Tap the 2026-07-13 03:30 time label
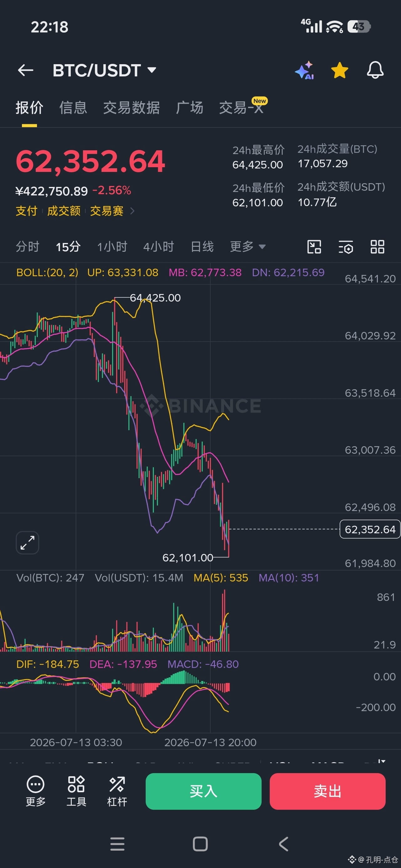The image size is (401, 868). click(76, 742)
